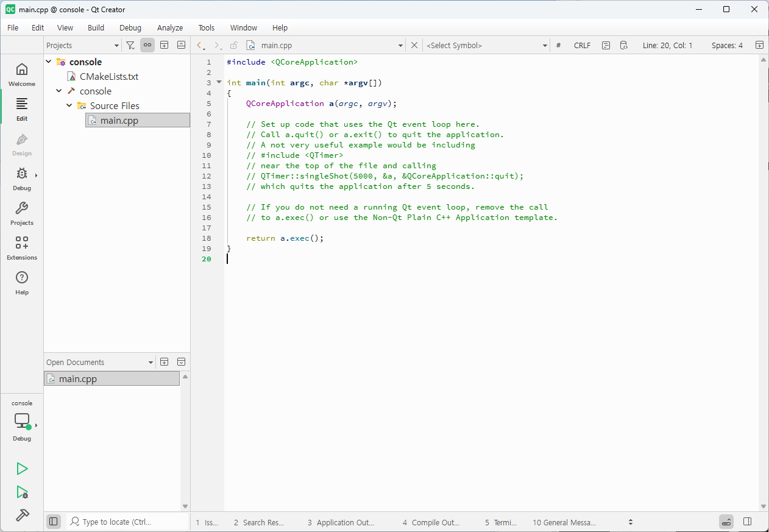Open the Projects view selector dropdown
This screenshot has height=532, width=769.
[x=83, y=45]
